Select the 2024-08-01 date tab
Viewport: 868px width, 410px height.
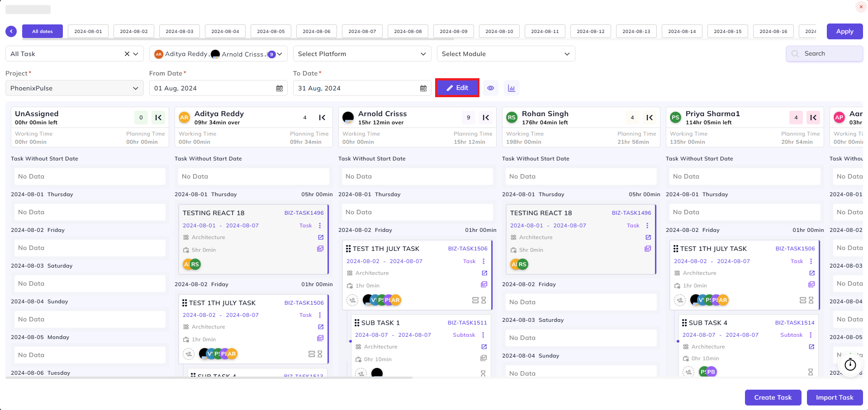(x=88, y=31)
